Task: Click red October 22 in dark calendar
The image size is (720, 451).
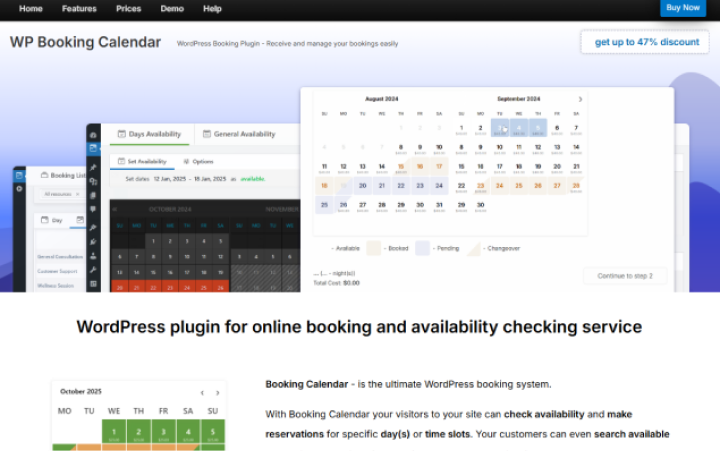Action: 153,288
